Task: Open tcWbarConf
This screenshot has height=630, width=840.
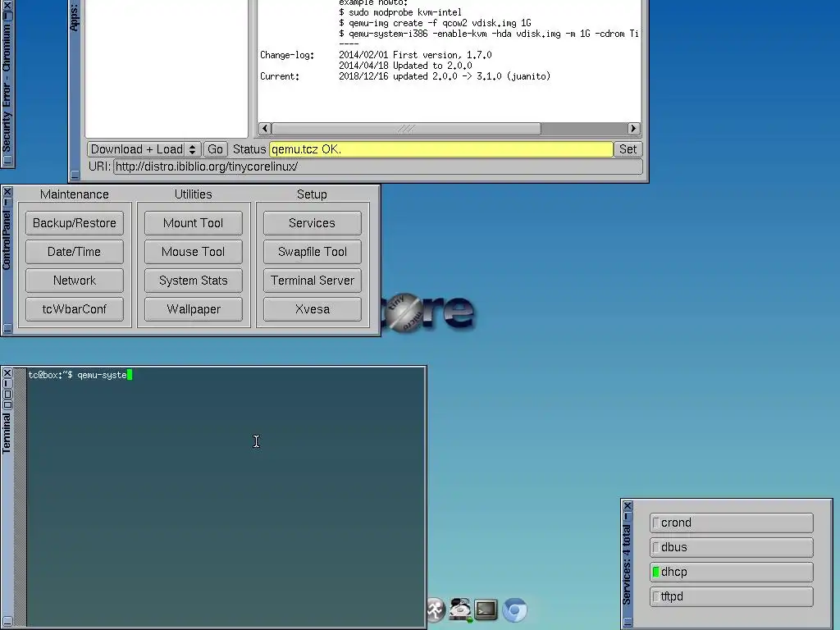Action: (x=75, y=309)
